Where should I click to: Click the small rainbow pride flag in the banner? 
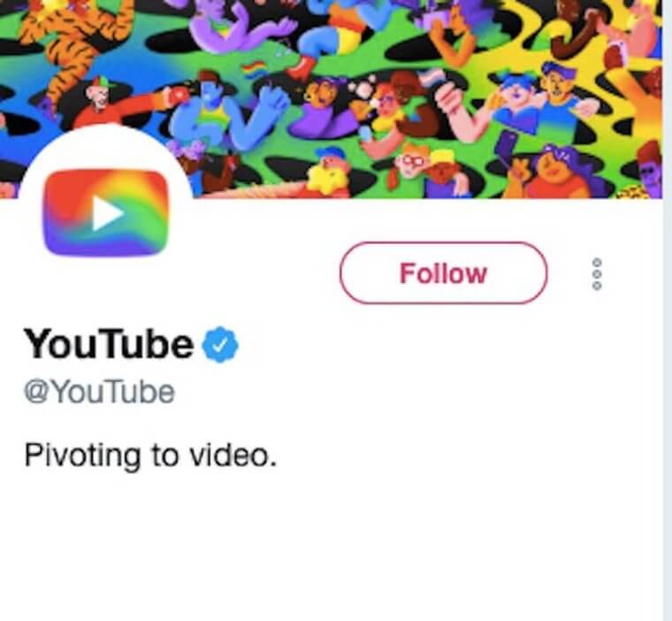point(253,70)
